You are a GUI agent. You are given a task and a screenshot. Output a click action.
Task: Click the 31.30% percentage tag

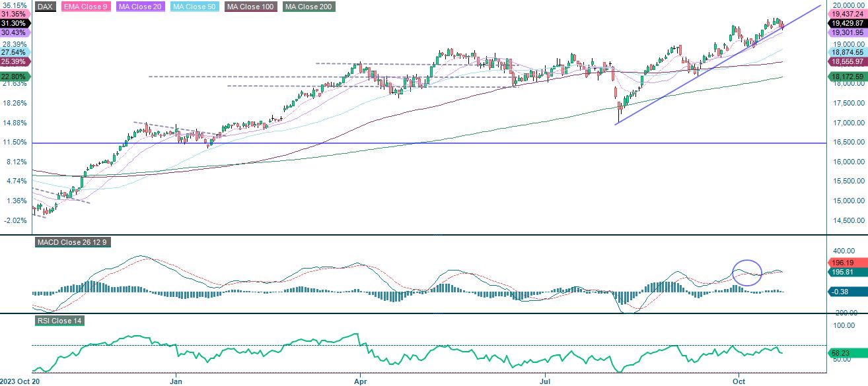coord(15,22)
